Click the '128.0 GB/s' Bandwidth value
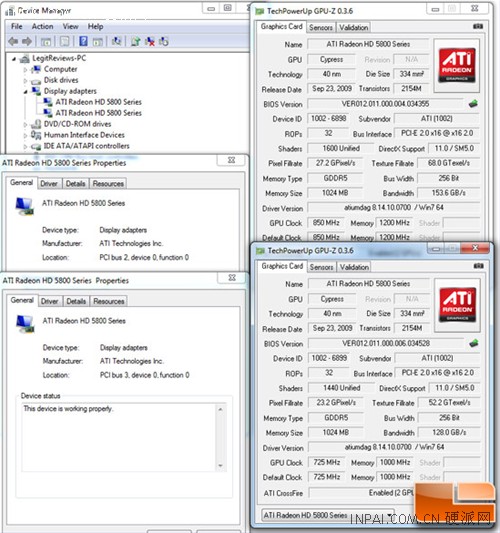The width and height of the screenshot is (500, 533). (449, 432)
